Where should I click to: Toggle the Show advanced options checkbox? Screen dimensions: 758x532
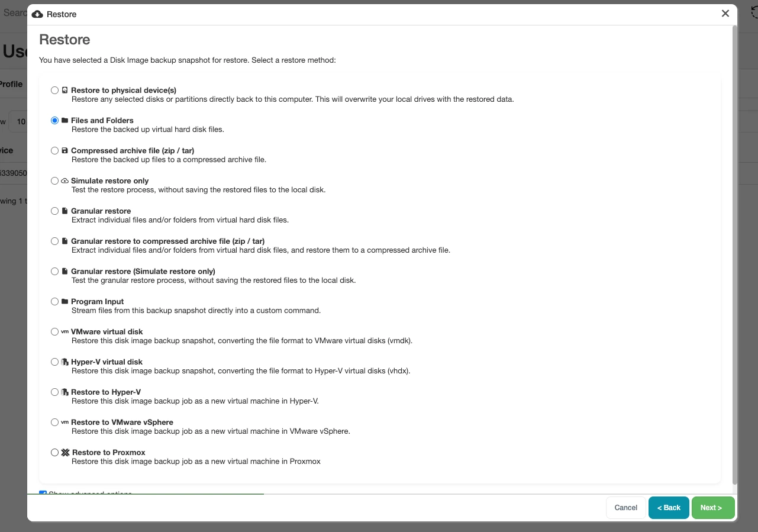click(x=43, y=492)
